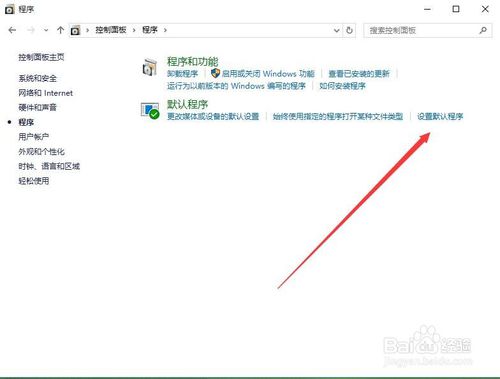Select 程序 in the address breadcrumb

[150, 30]
